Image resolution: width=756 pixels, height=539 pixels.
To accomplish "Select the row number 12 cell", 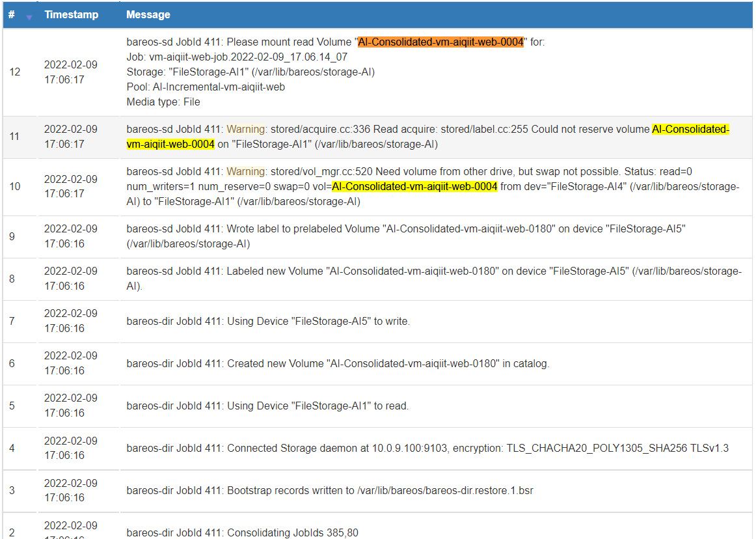I will click(x=15, y=72).
